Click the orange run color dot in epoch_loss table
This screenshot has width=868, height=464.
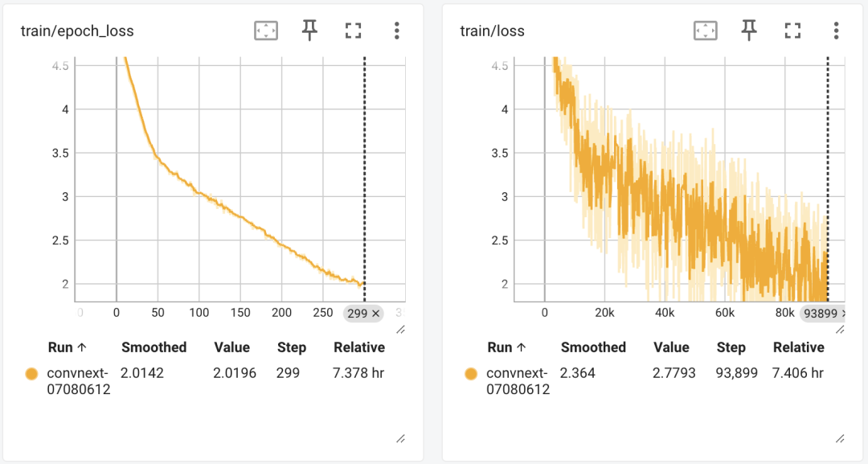click(x=31, y=374)
